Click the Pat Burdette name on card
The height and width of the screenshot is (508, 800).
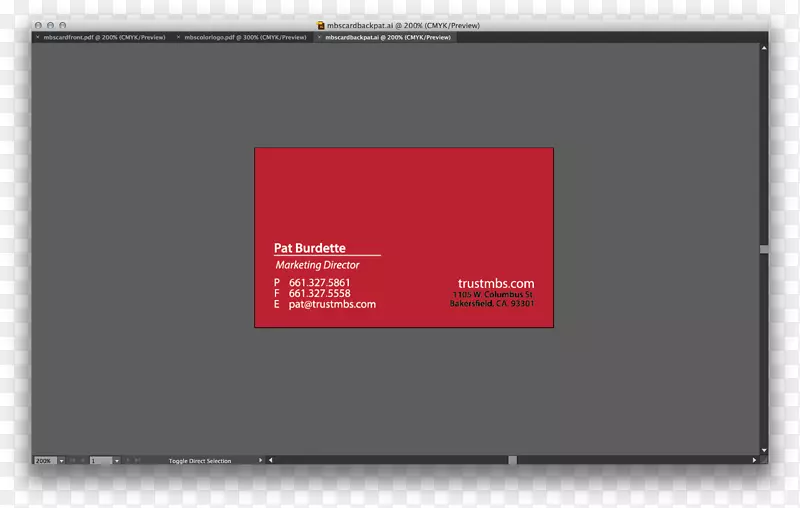coord(309,248)
